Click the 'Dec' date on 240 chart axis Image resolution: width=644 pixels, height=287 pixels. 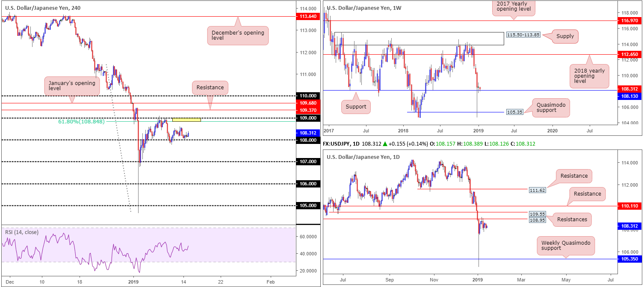tap(9, 282)
